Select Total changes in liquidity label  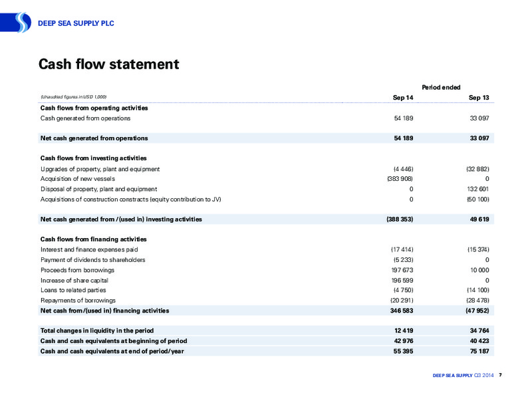click(96, 331)
